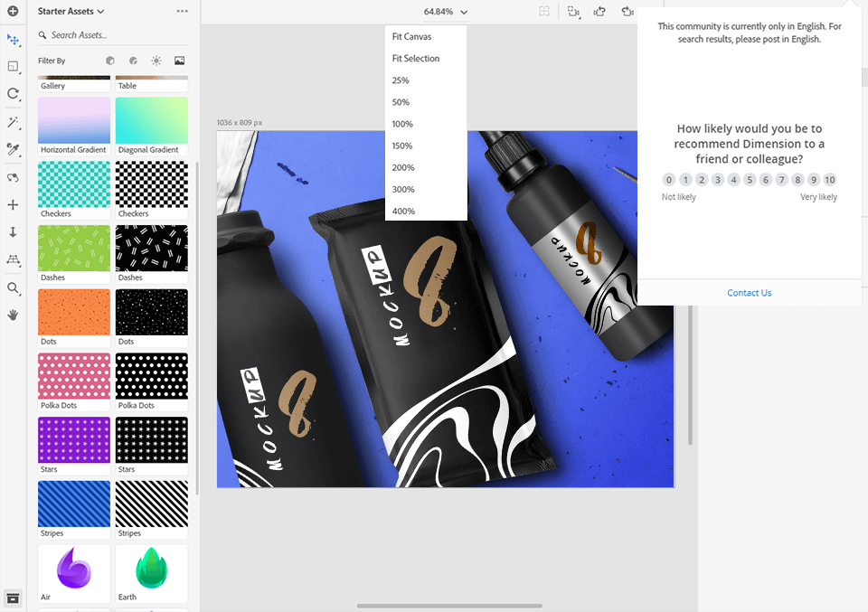Rate recommendation likelihood as 10
The width and height of the screenshot is (868, 612).
click(x=829, y=180)
